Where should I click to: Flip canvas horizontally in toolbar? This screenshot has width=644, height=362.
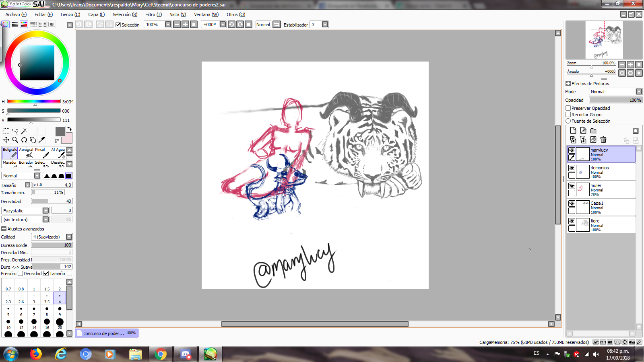pos(277,25)
